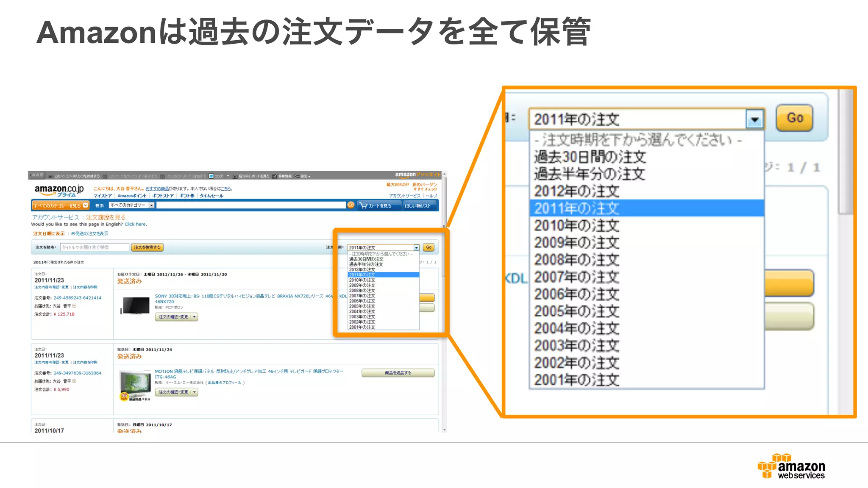Open the タイムセール tab
The image size is (868, 488).
coord(211,196)
